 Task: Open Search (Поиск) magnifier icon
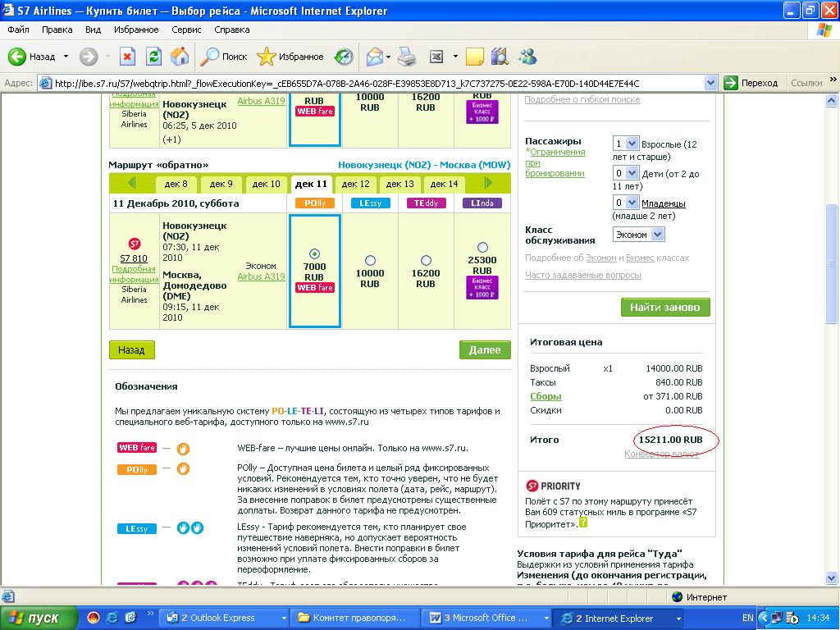tap(209, 57)
